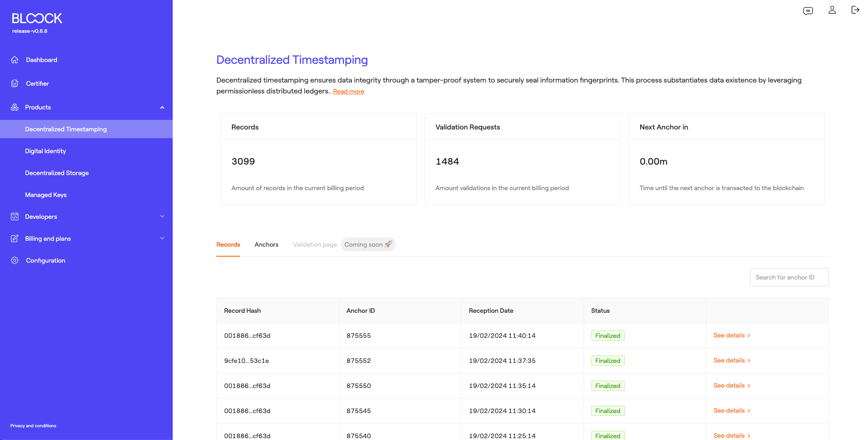The height and width of the screenshot is (440, 868).
Task: See details for anchor 875550
Action: point(732,385)
